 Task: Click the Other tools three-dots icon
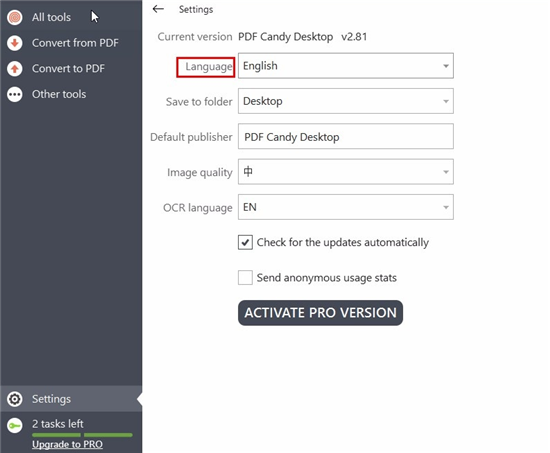[x=15, y=94]
